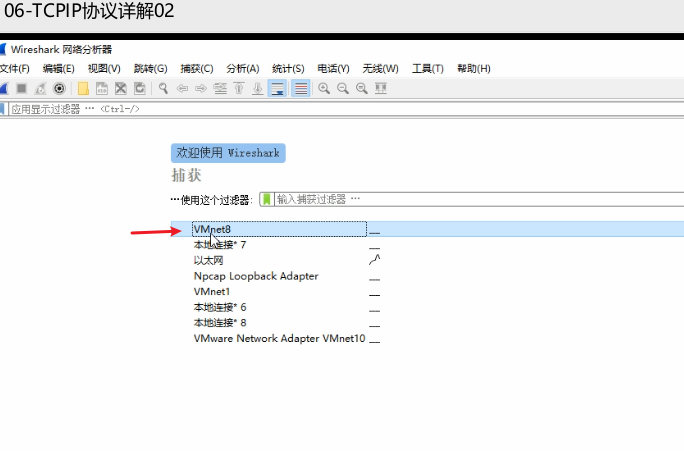The width and height of the screenshot is (684, 451).
Task: Click the stop capture square icon
Action: pyautogui.click(x=21, y=88)
